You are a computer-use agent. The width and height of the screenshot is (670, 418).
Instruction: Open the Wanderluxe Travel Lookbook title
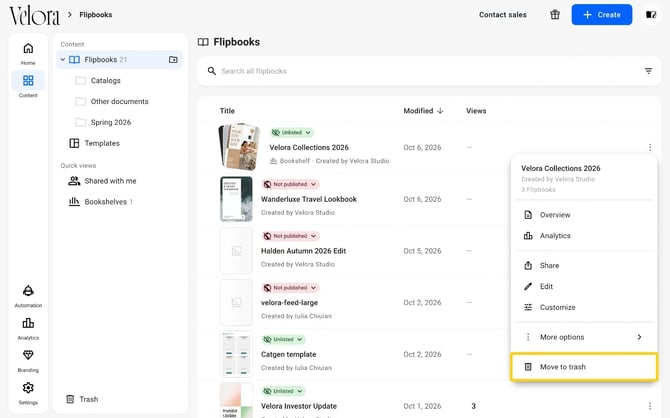click(x=309, y=199)
